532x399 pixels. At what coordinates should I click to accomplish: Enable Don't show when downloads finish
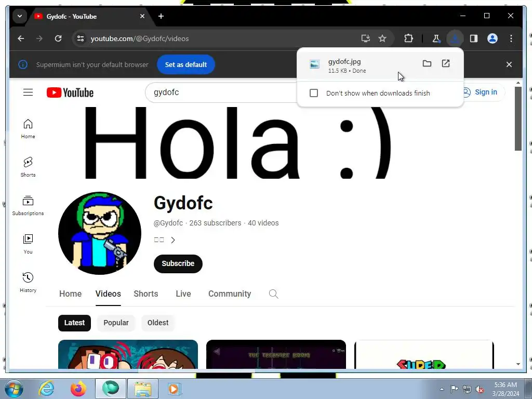(x=314, y=93)
